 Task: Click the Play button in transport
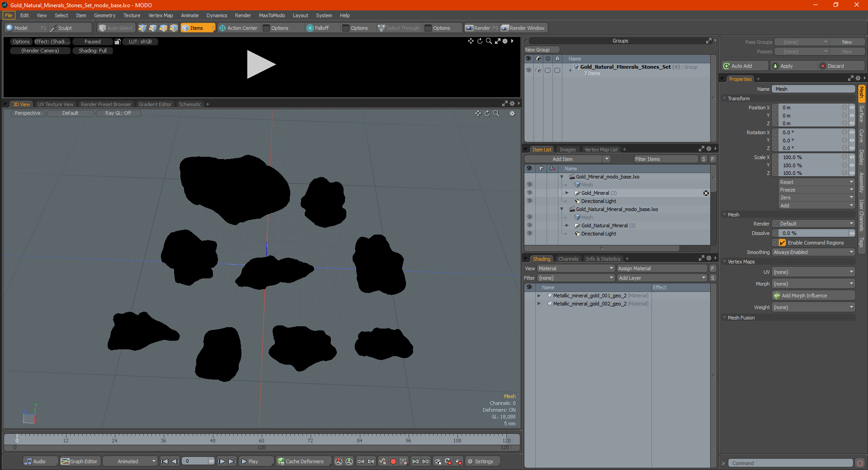pos(256,461)
